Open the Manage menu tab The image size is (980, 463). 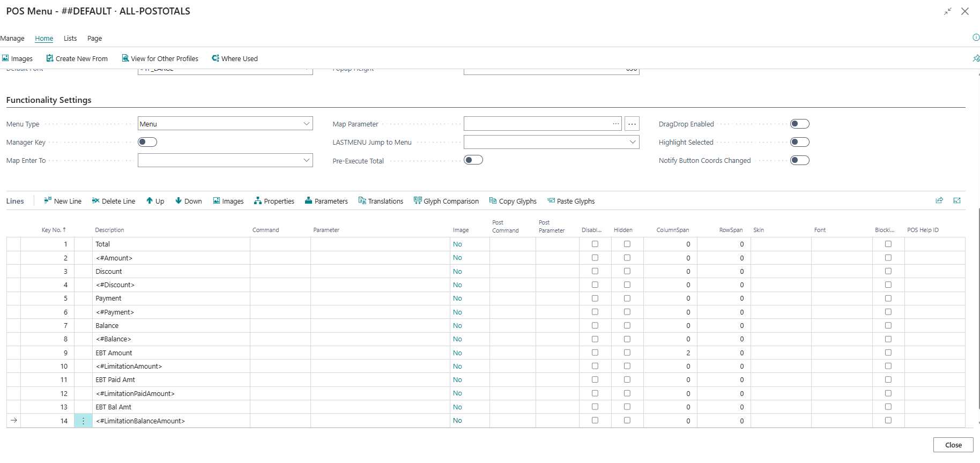tap(12, 39)
